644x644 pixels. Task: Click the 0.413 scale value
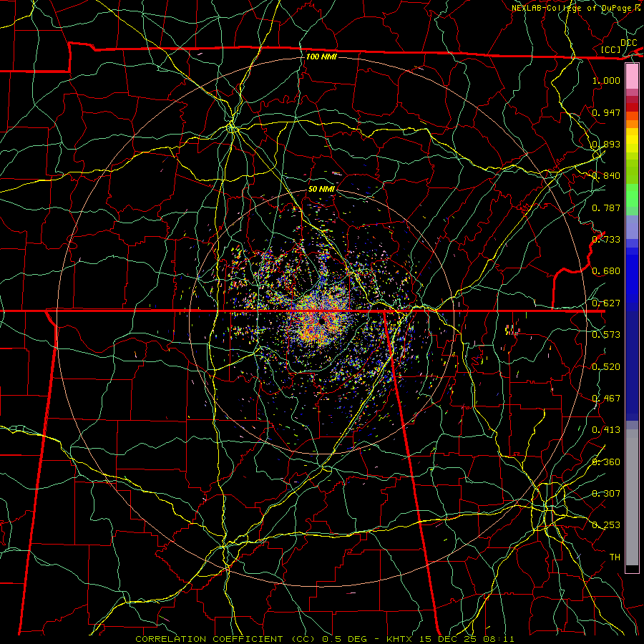(606, 430)
